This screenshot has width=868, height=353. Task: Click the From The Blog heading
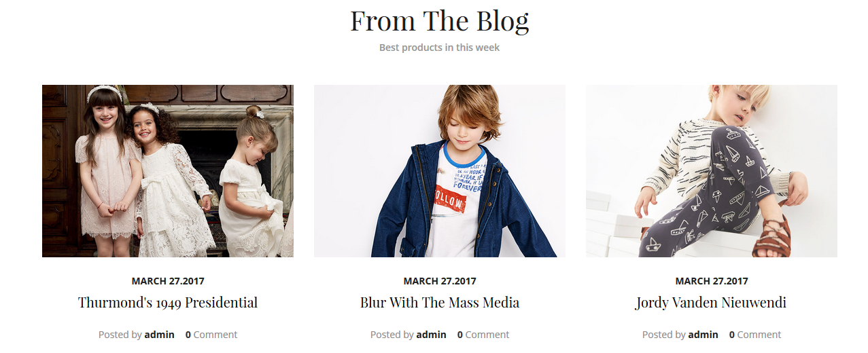440,21
